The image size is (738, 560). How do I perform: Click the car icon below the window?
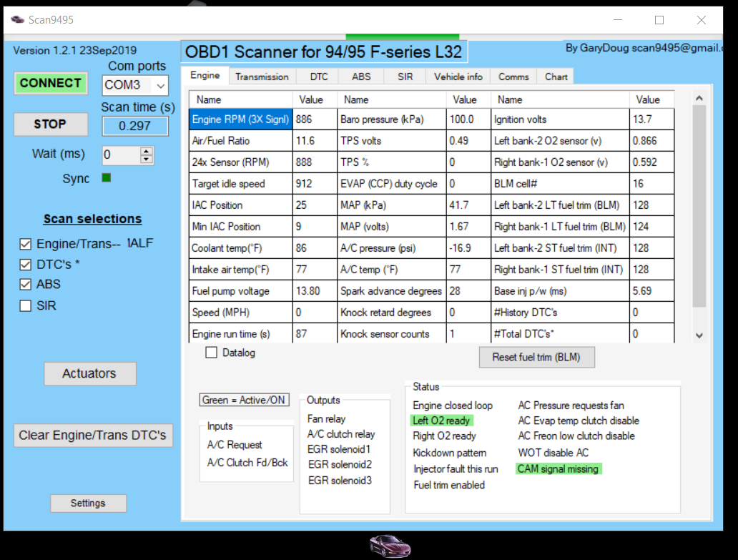tap(390, 546)
